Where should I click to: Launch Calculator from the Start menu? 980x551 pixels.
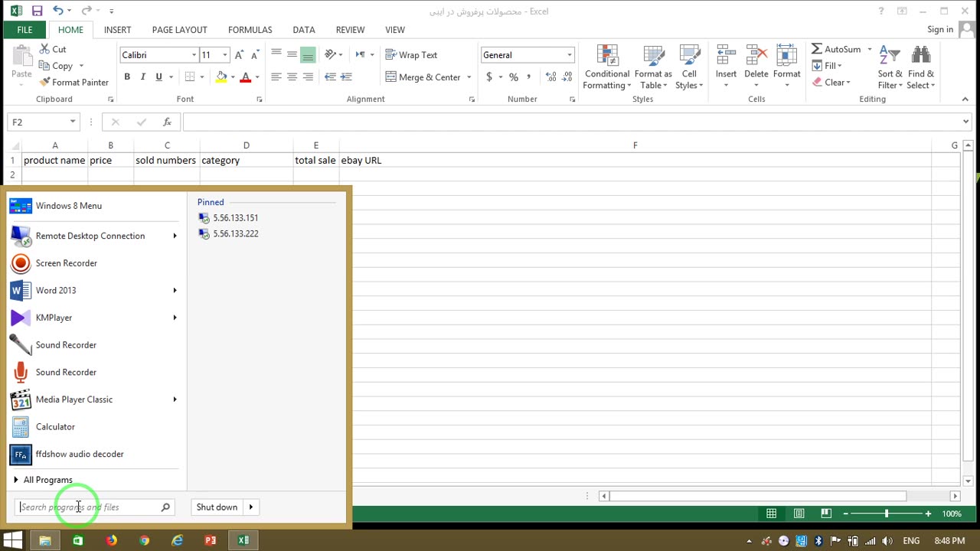pyautogui.click(x=96, y=427)
